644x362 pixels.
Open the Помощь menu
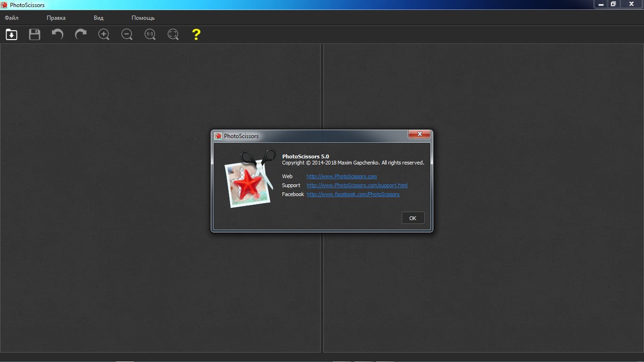pyautogui.click(x=143, y=18)
